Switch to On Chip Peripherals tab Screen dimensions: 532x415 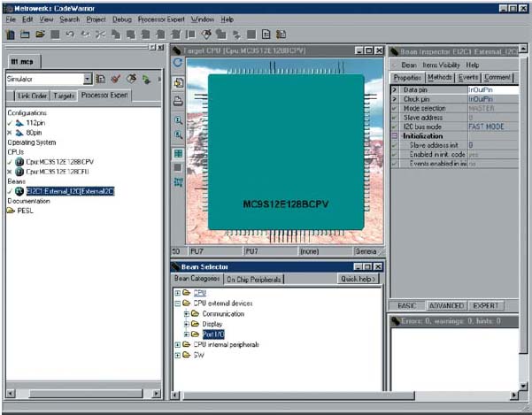[x=253, y=280]
